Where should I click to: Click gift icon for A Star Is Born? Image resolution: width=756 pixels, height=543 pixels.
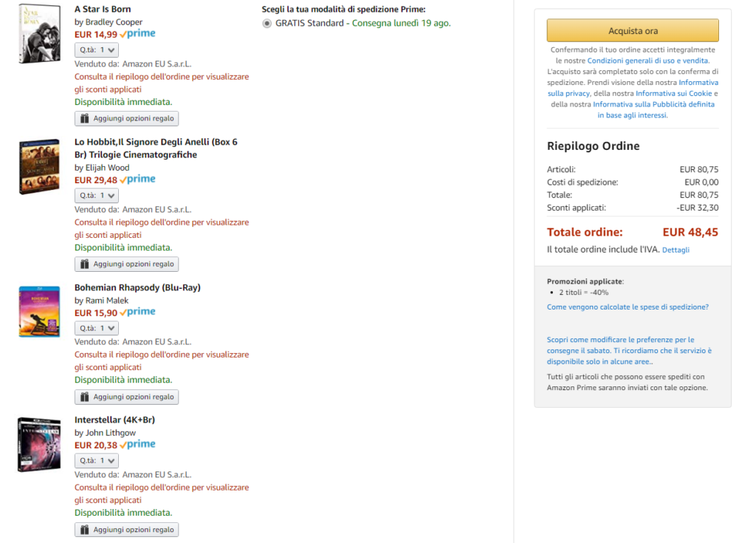point(85,119)
